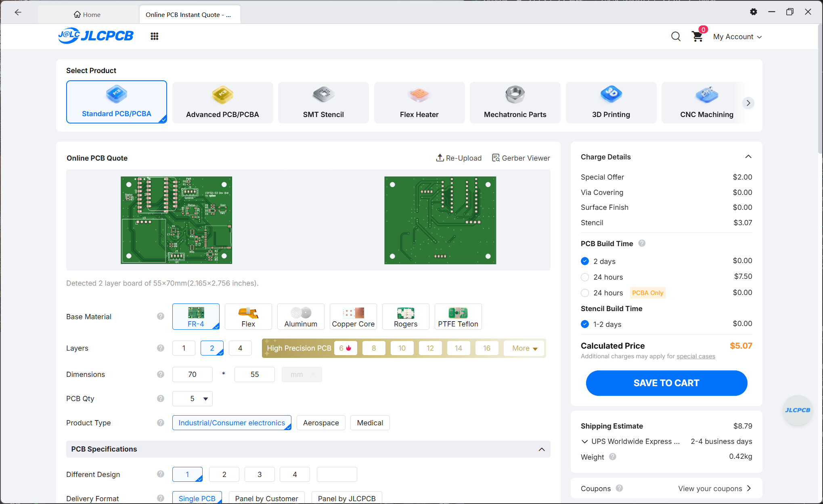Collapse the Charge Details section

(x=748, y=157)
